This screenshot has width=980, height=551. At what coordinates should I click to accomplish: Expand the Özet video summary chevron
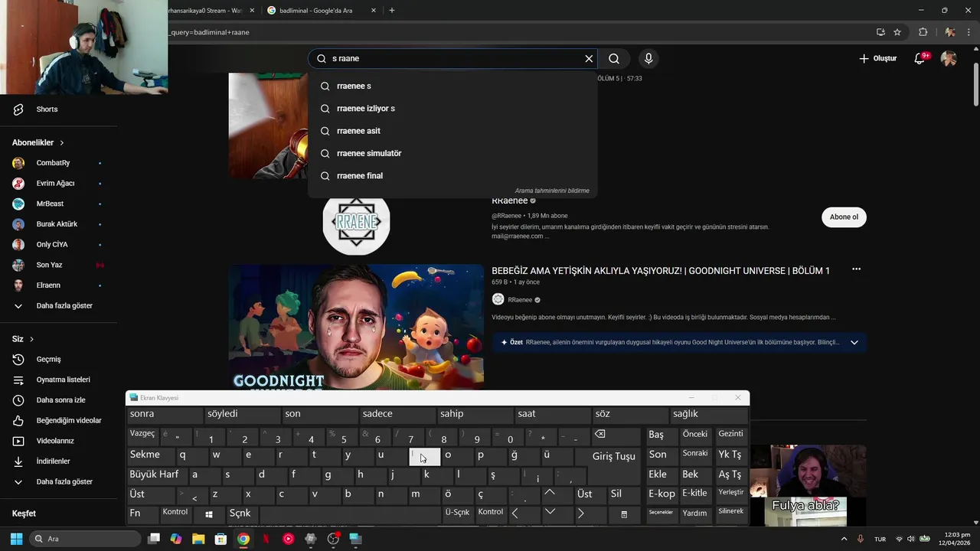[854, 342]
